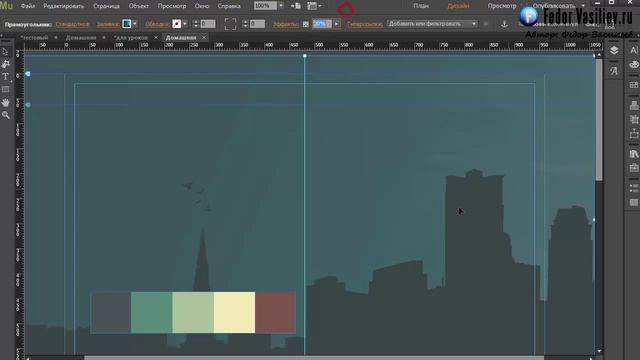The image size is (640, 360).
Task: Click the grid view options icon
Action: 312,6
